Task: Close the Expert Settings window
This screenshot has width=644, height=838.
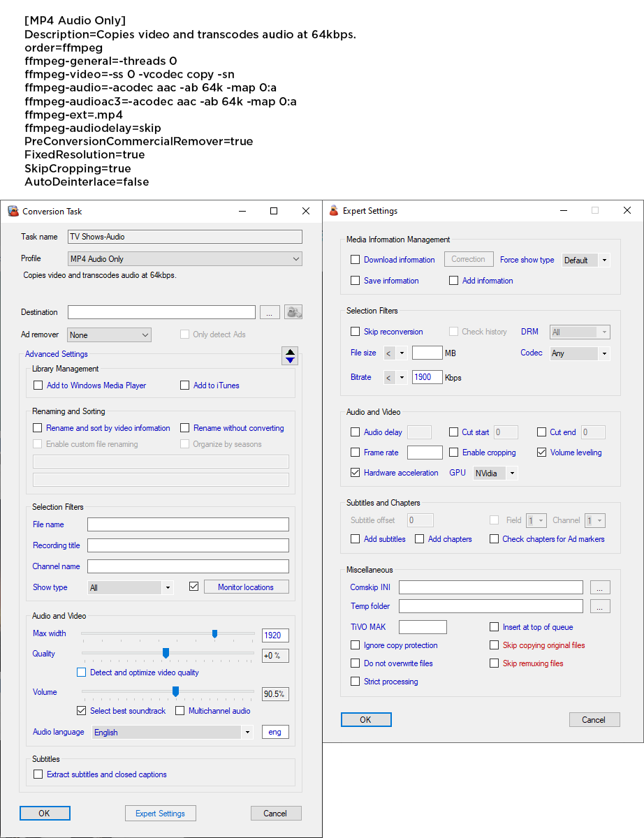Action: [627, 211]
